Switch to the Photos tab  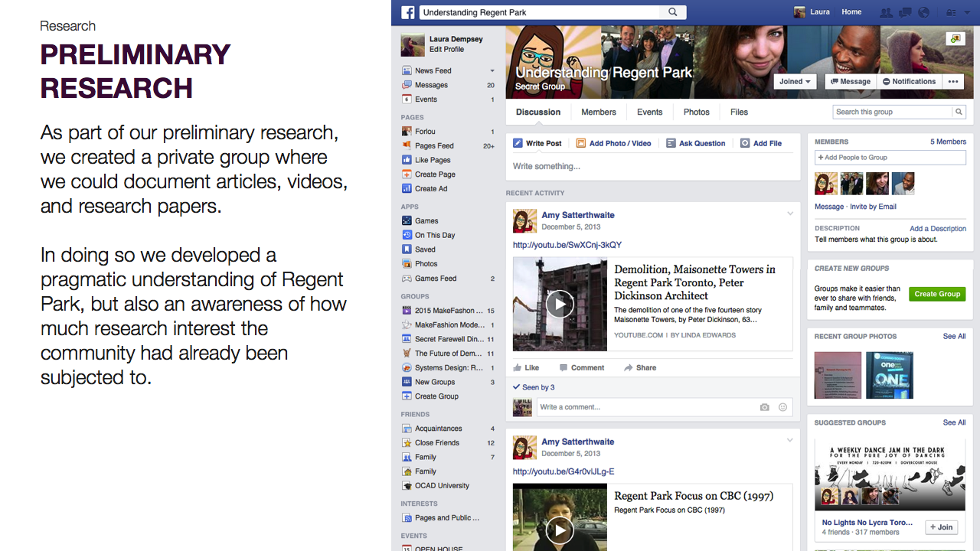click(697, 112)
